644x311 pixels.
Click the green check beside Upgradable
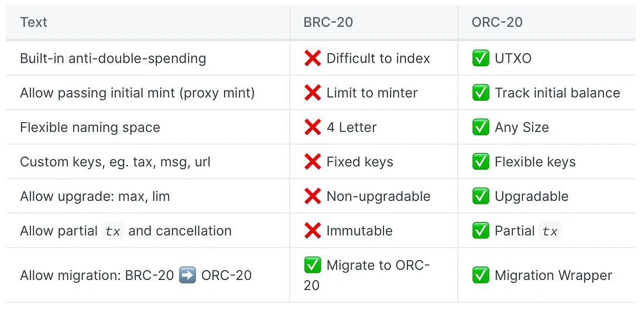click(481, 196)
